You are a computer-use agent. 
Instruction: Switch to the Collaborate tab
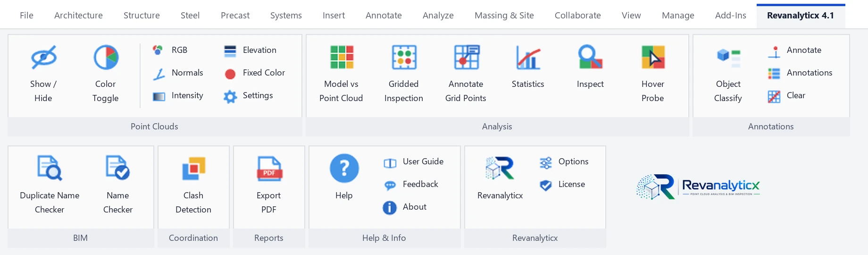577,16
